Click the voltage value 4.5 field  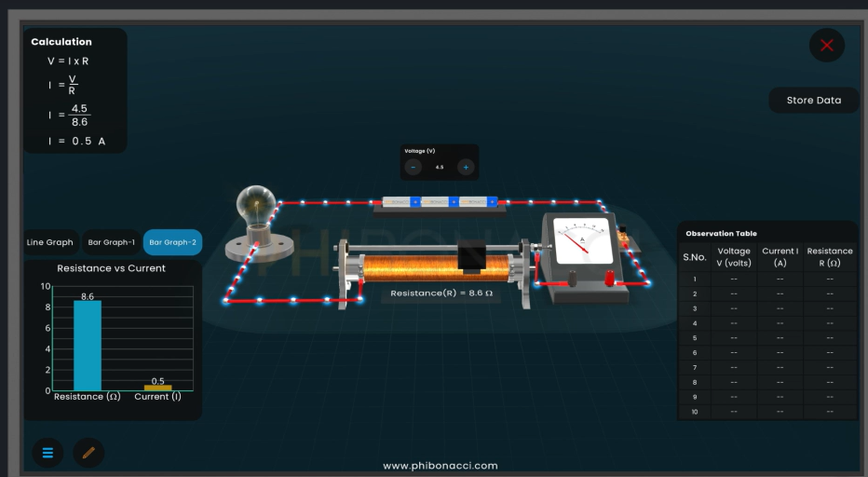point(440,168)
